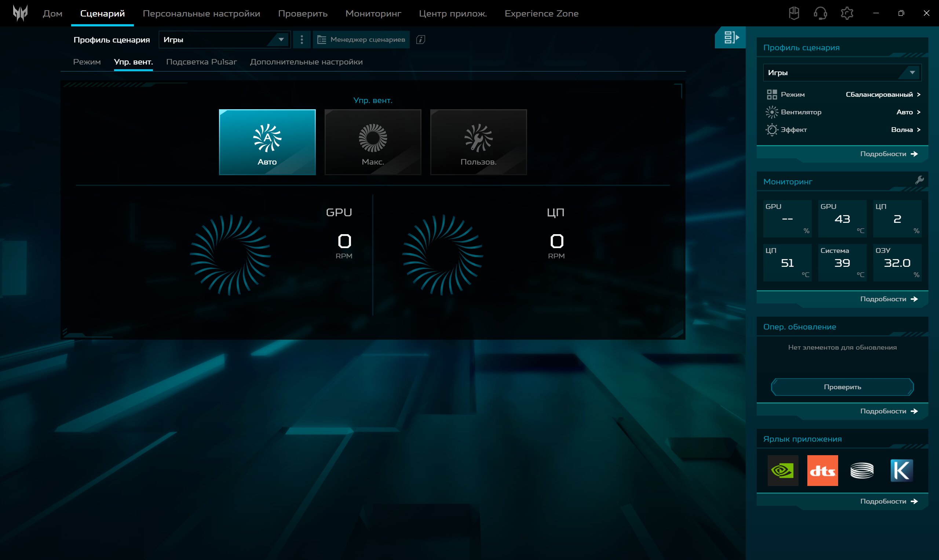This screenshot has height=560, width=939.
Task: Open the Мониторинг menu tab
Action: 373,14
